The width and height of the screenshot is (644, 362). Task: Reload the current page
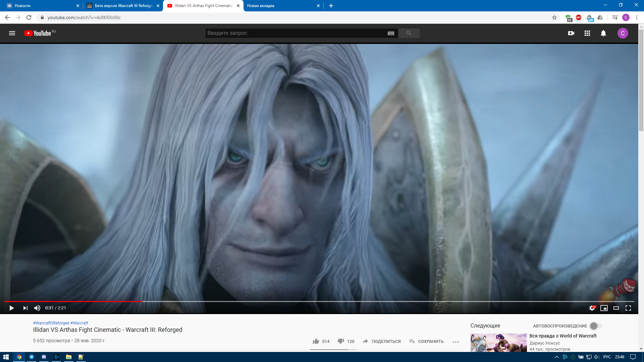(29, 17)
